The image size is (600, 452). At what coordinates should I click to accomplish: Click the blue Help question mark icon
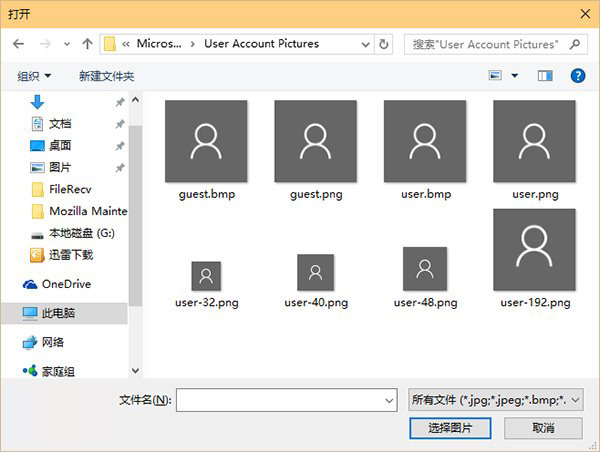coord(577,75)
